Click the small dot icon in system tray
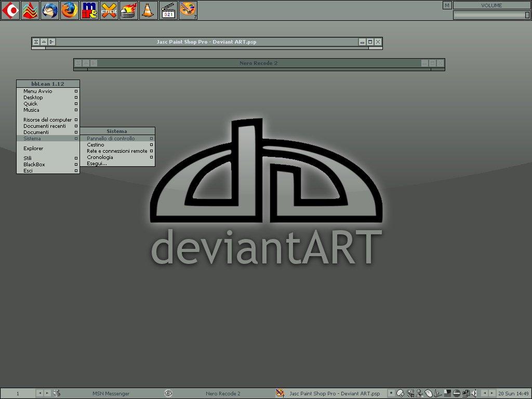The height and width of the screenshot is (399, 532). (x=391, y=393)
